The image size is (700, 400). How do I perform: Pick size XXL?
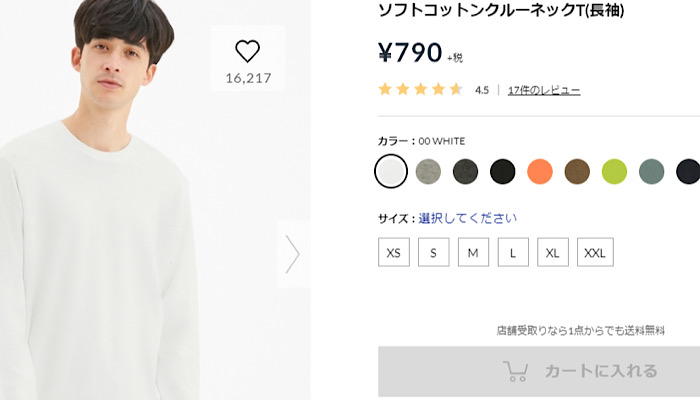click(595, 252)
